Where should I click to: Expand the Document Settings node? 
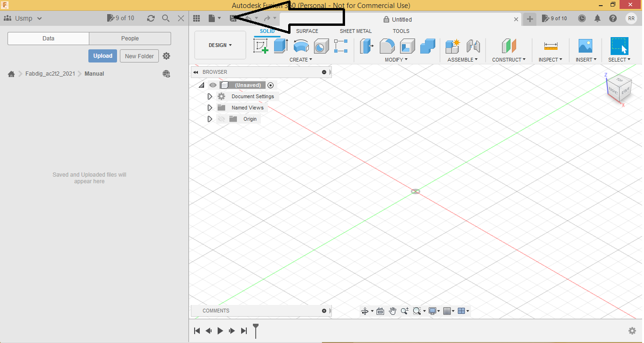210,96
